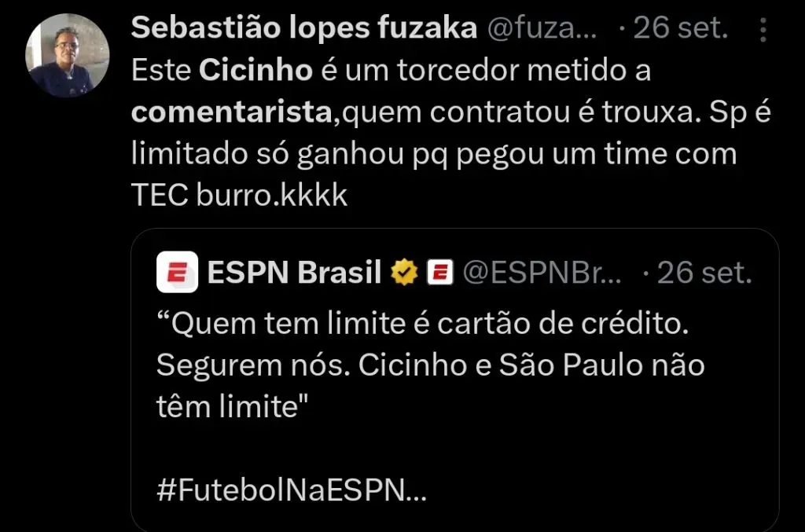Open the Sebastião lopes fuzaka display name

(303, 29)
